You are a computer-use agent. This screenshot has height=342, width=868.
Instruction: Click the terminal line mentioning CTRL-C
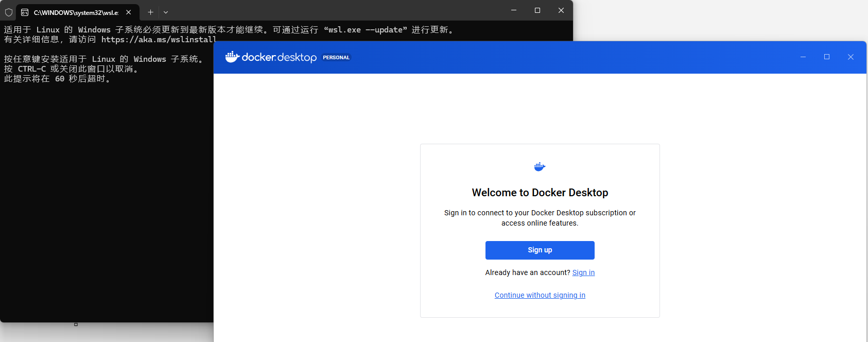[x=72, y=69]
